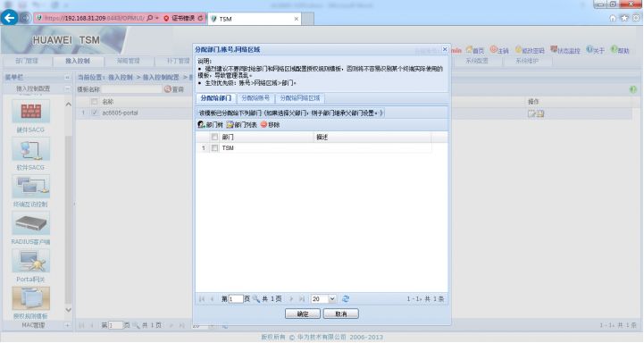The image size is (644, 343).
Task: Click green help icon beside search bar
Action: click(633, 89)
